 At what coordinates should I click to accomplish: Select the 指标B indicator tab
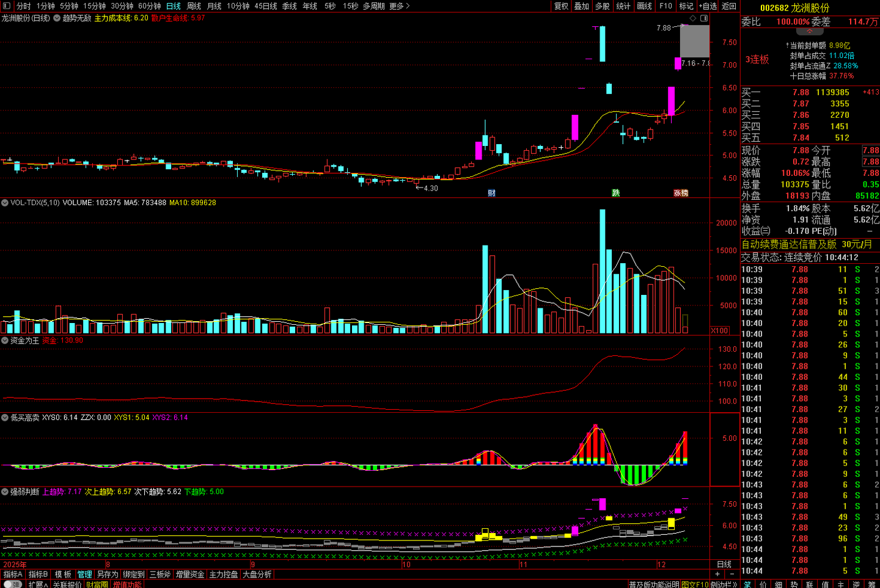pos(38,575)
